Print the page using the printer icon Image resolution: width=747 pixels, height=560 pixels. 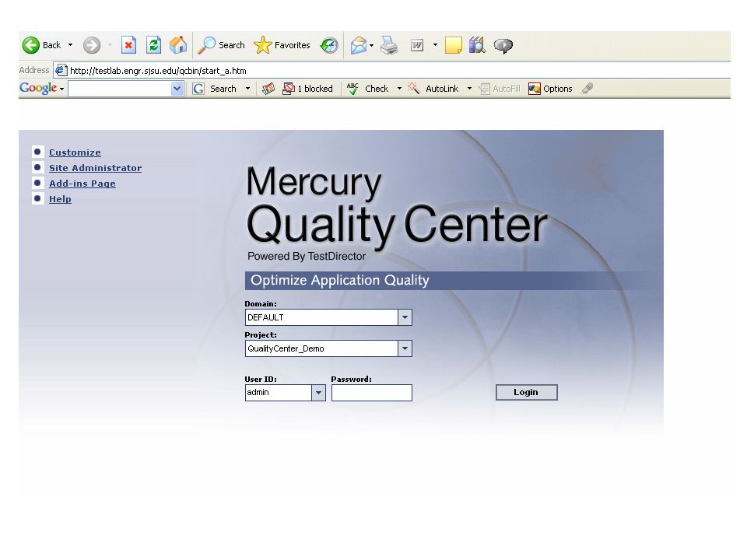tap(389, 46)
